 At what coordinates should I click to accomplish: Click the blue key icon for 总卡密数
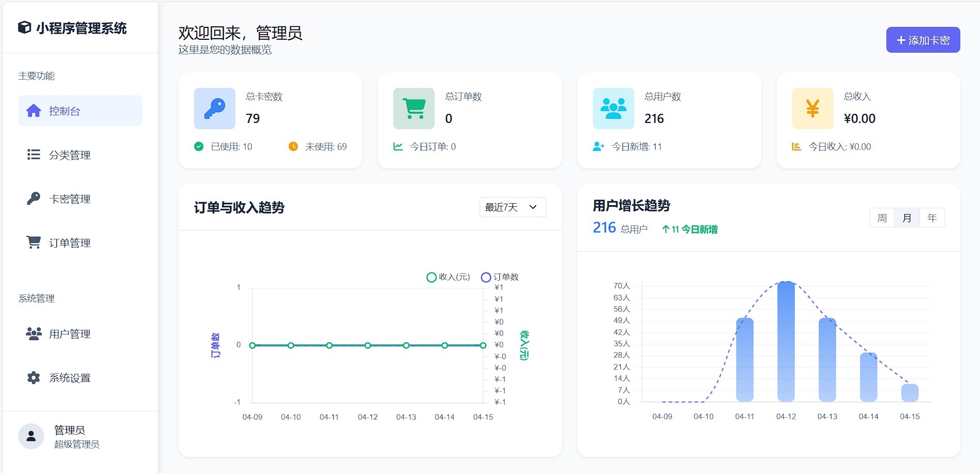pyautogui.click(x=214, y=109)
